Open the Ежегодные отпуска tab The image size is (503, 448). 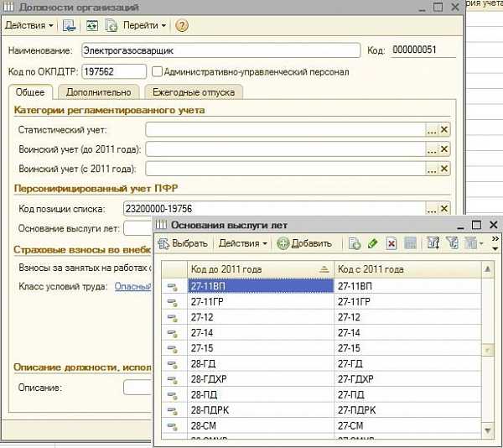[194, 92]
